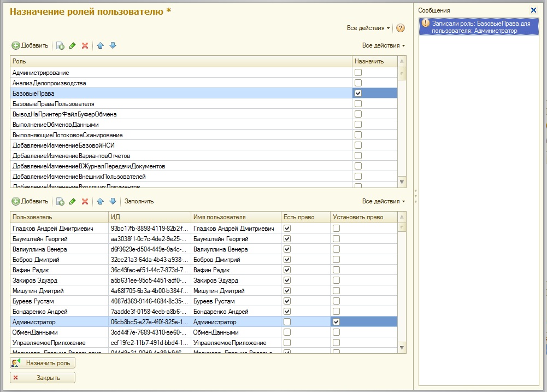Uncheck Назначить checkbox for БазовыеПрава

358,93
